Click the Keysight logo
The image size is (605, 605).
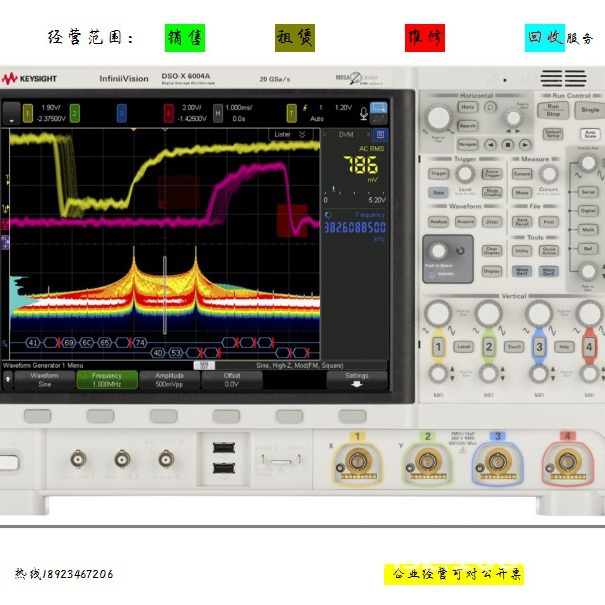[x=29, y=78]
